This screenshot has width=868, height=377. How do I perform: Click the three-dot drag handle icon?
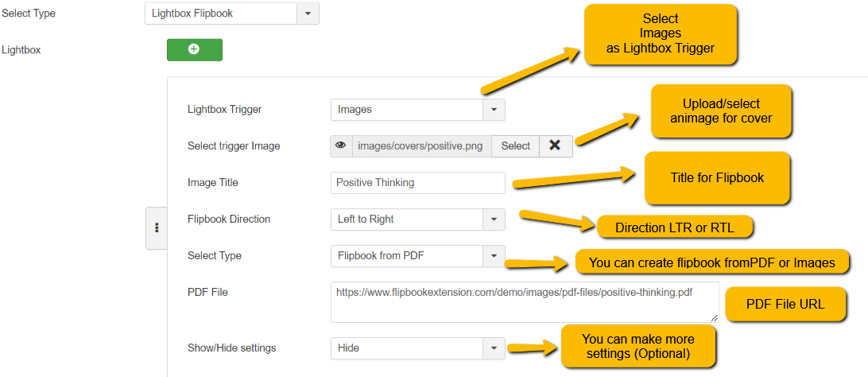157,228
